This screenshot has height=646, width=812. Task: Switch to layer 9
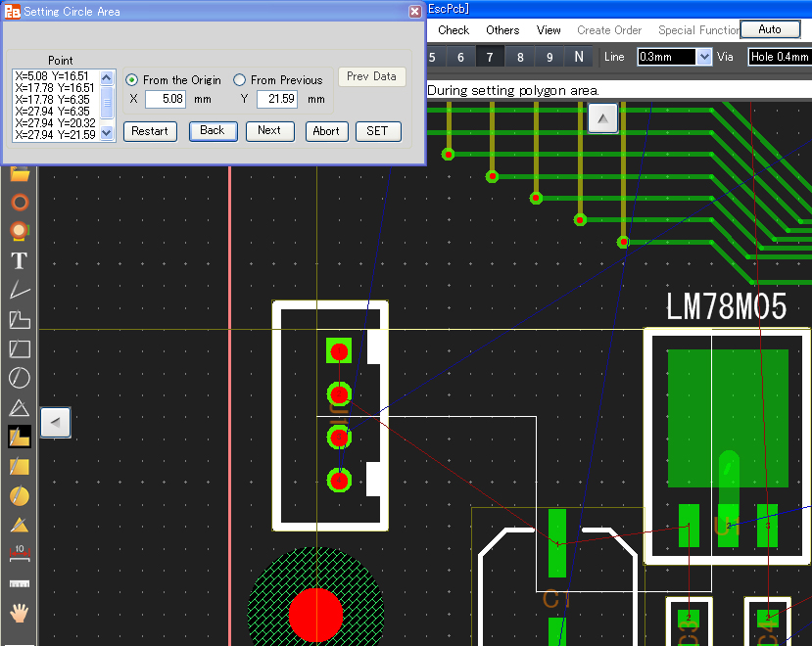click(x=549, y=57)
